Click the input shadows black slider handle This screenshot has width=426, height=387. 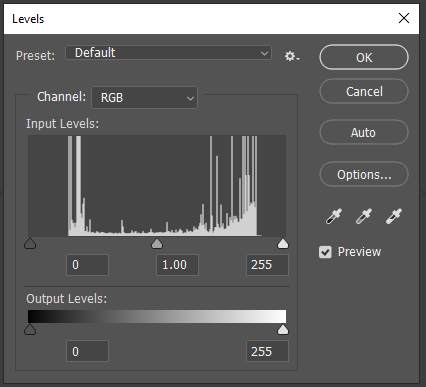coord(30,243)
